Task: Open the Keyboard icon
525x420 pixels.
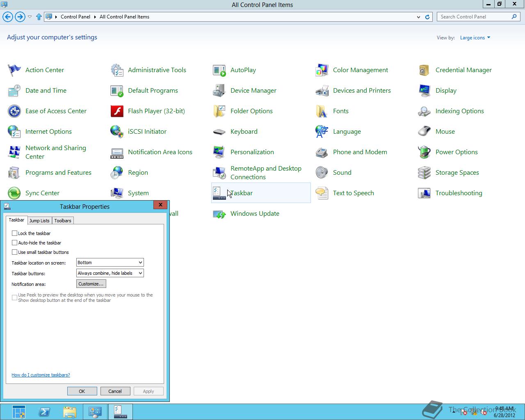Action: (x=219, y=132)
